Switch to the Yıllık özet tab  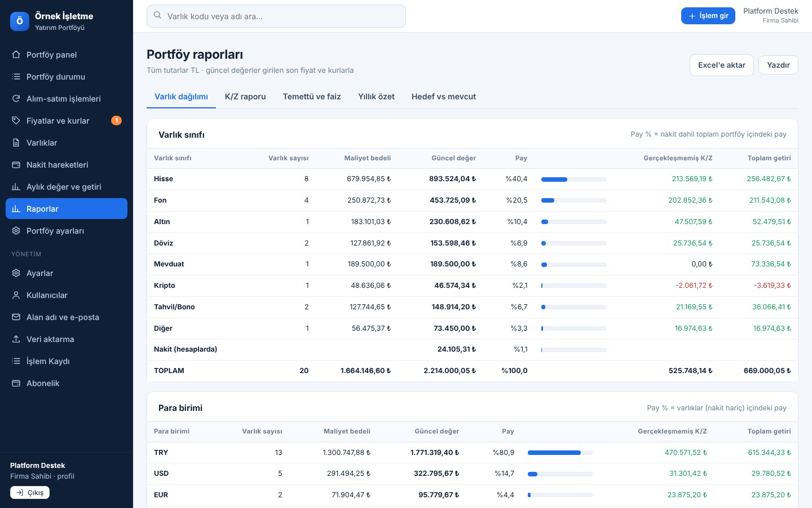[376, 97]
